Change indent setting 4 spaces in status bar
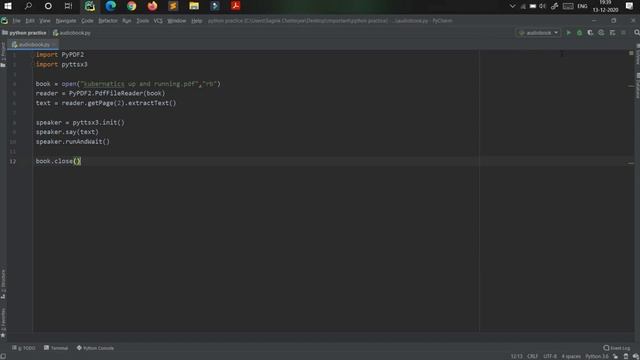640x360 pixels. click(571, 356)
